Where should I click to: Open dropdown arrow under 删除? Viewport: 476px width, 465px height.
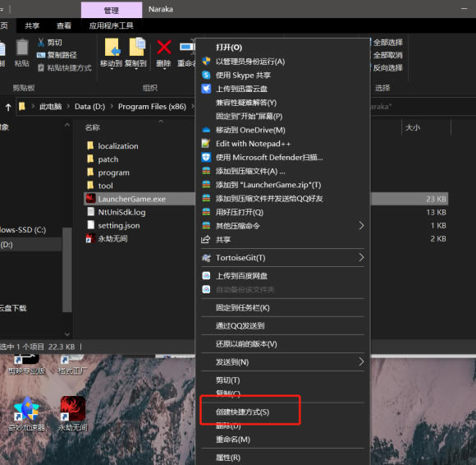coord(164,69)
